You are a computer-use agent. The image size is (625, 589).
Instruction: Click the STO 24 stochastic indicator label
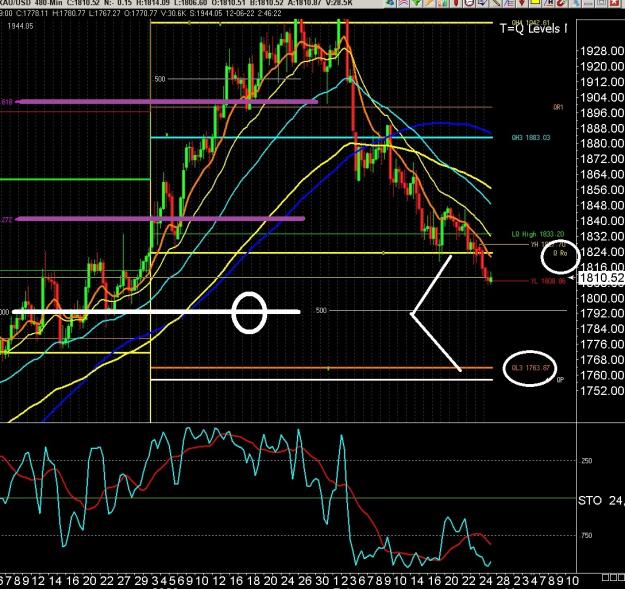(601, 501)
